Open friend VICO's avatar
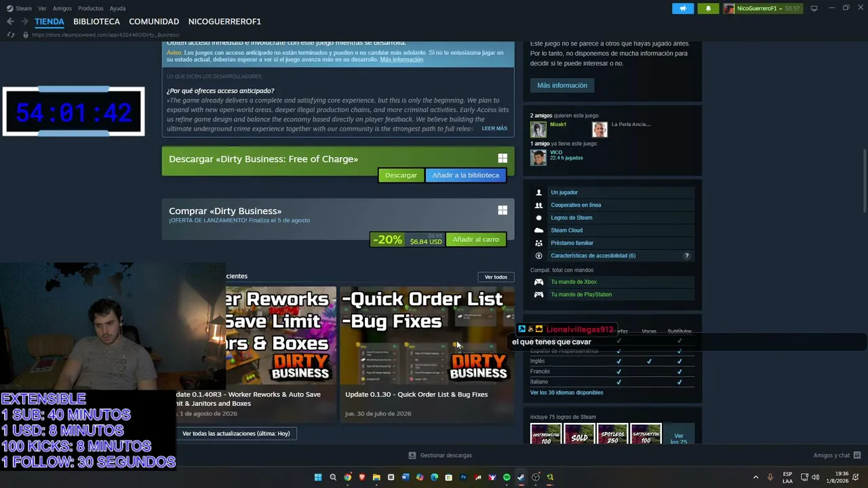 coord(538,157)
